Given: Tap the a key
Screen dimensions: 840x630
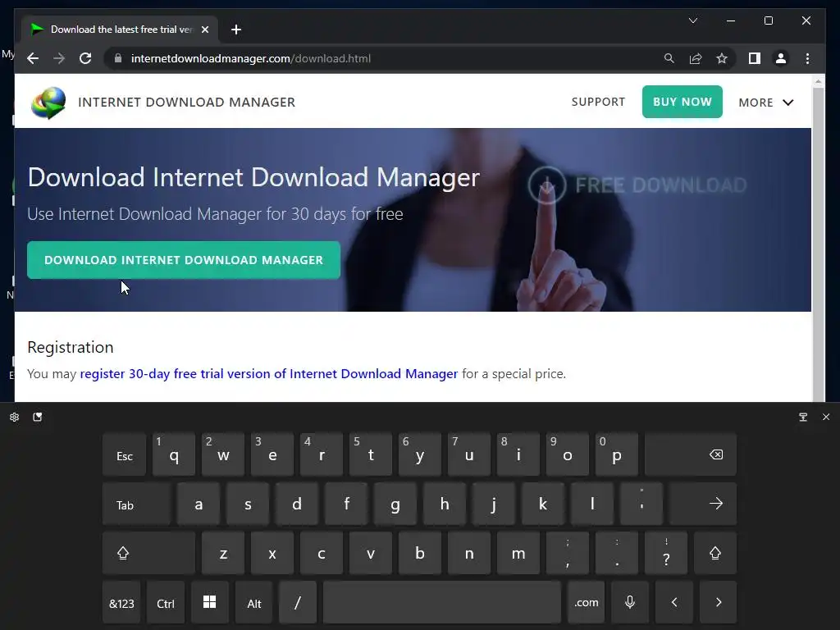Looking at the screenshot, I should [x=199, y=504].
